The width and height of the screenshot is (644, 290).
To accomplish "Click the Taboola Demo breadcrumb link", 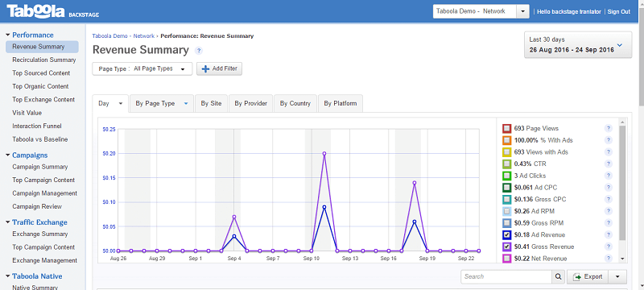I will click(109, 36).
